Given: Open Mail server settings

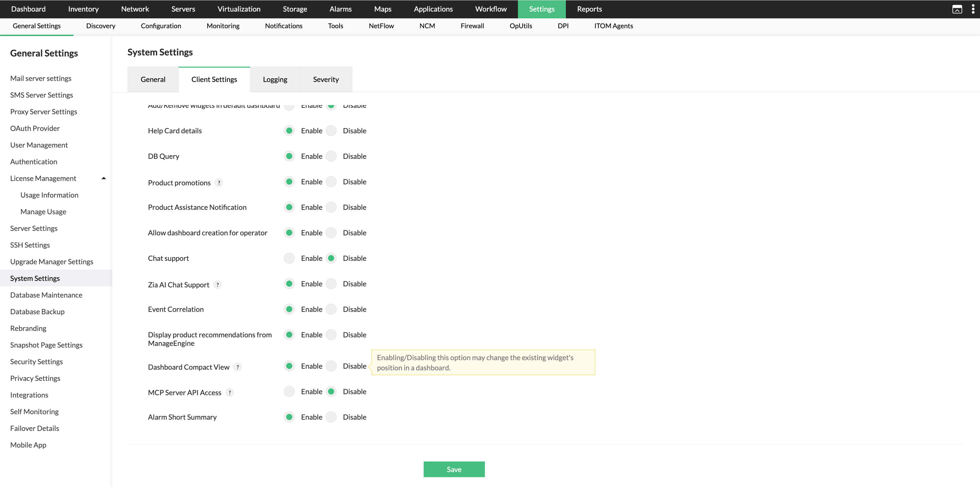Looking at the screenshot, I should pos(41,78).
